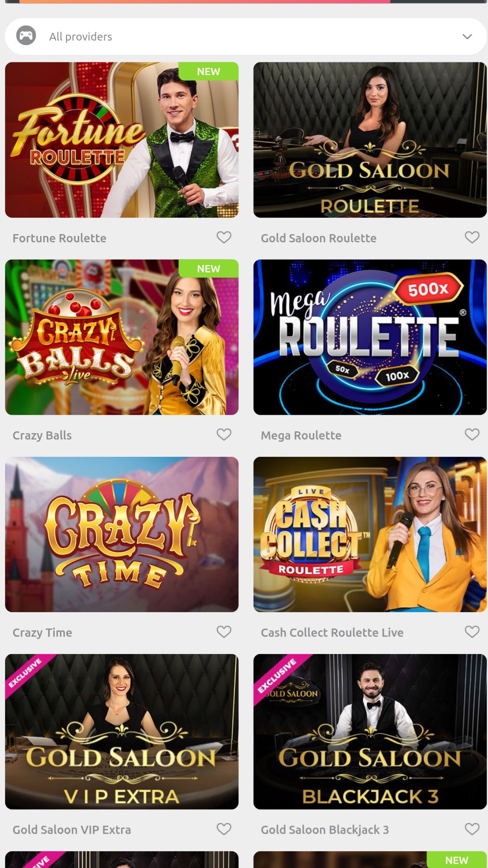488x868 pixels.
Task: Select the Mega Roulette 500x tile
Action: (x=370, y=337)
